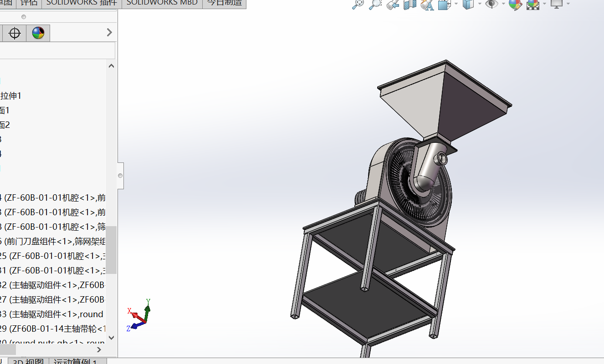The height and width of the screenshot is (364, 604).
Task: Switch to the 3D 视图 bottom tab
Action: (28, 361)
